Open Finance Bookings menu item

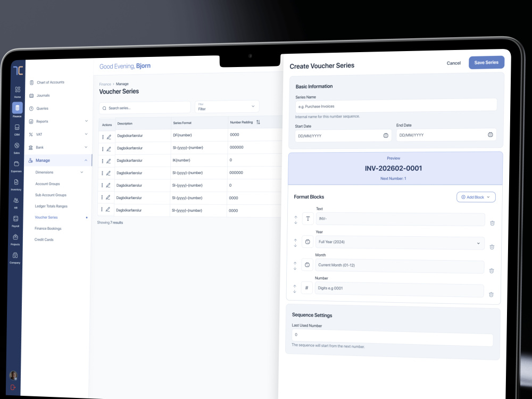click(x=48, y=229)
